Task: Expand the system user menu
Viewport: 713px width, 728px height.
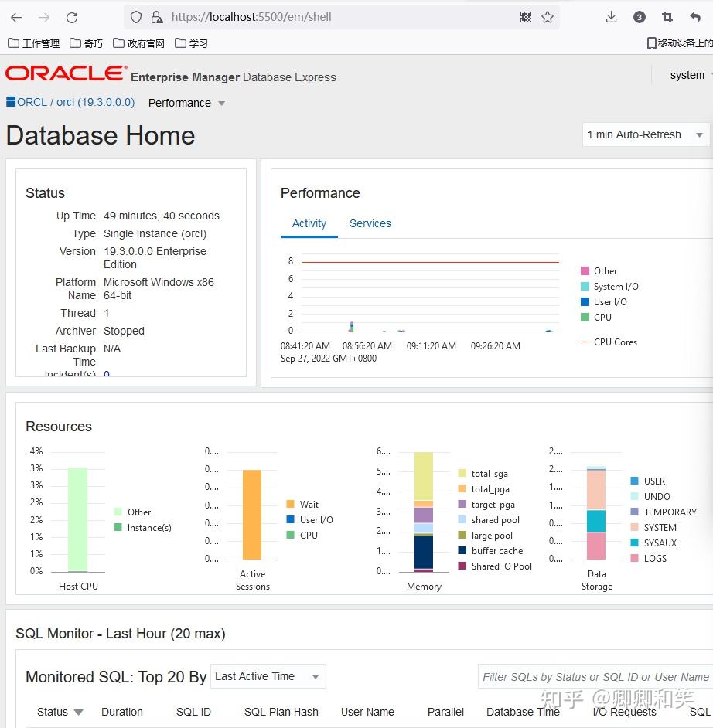Action: 687,75
